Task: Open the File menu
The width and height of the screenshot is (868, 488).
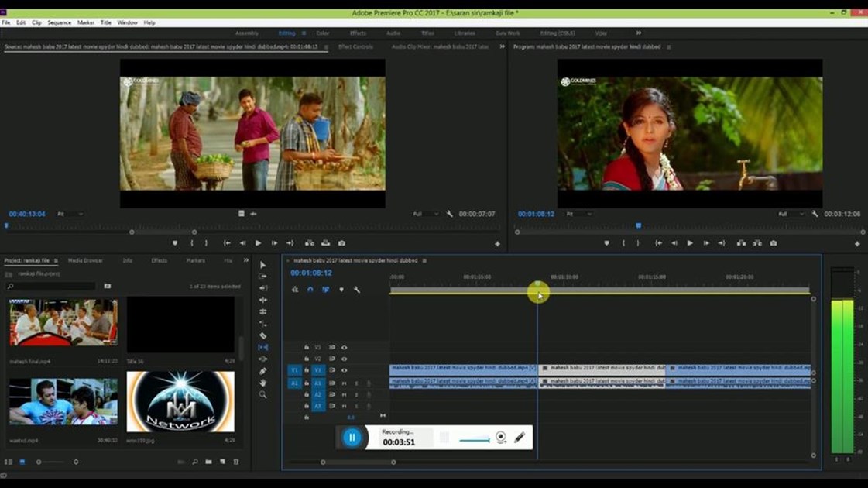Action: 6,22
